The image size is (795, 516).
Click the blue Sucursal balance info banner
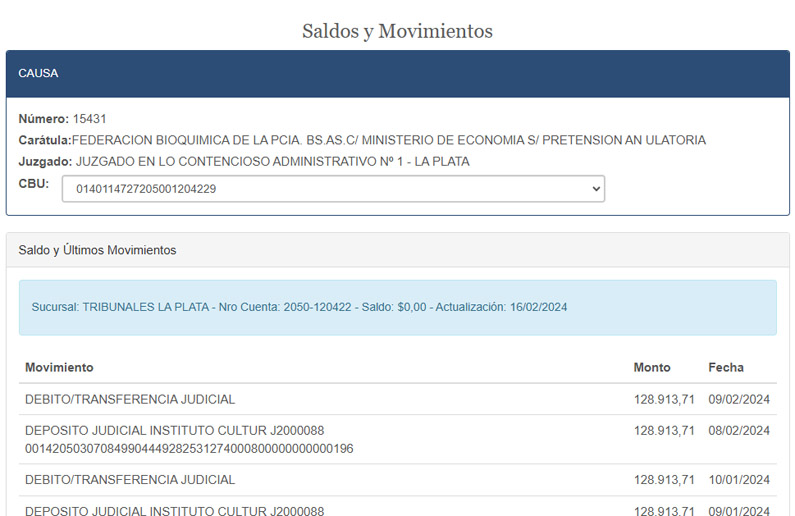tap(397, 307)
